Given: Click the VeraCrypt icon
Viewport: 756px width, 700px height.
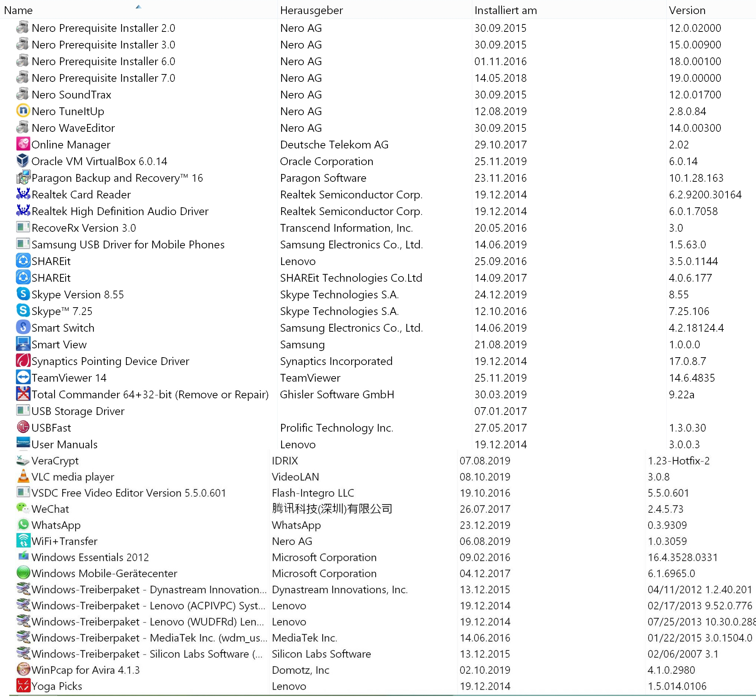Looking at the screenshot, I should (23, 460).
